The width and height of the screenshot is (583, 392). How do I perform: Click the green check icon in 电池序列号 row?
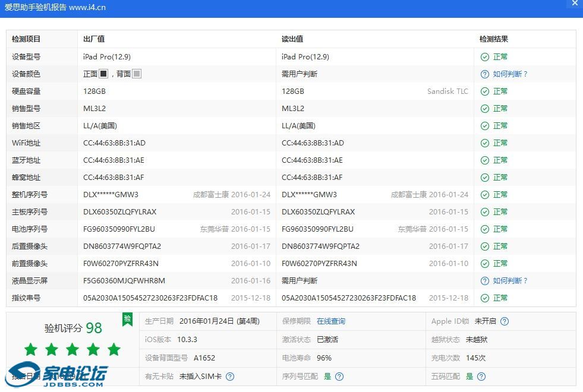coord(485,229)
